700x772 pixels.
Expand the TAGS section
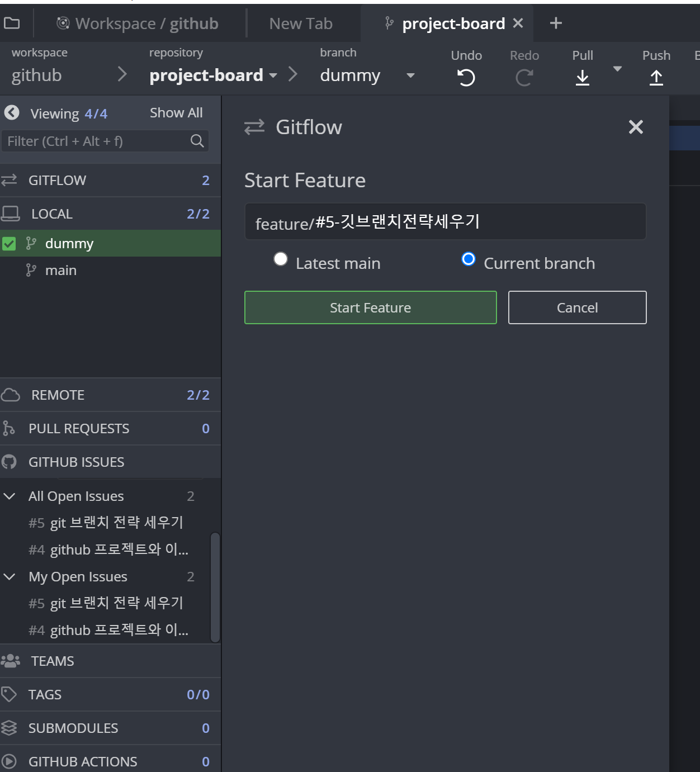tap(110, 694)
